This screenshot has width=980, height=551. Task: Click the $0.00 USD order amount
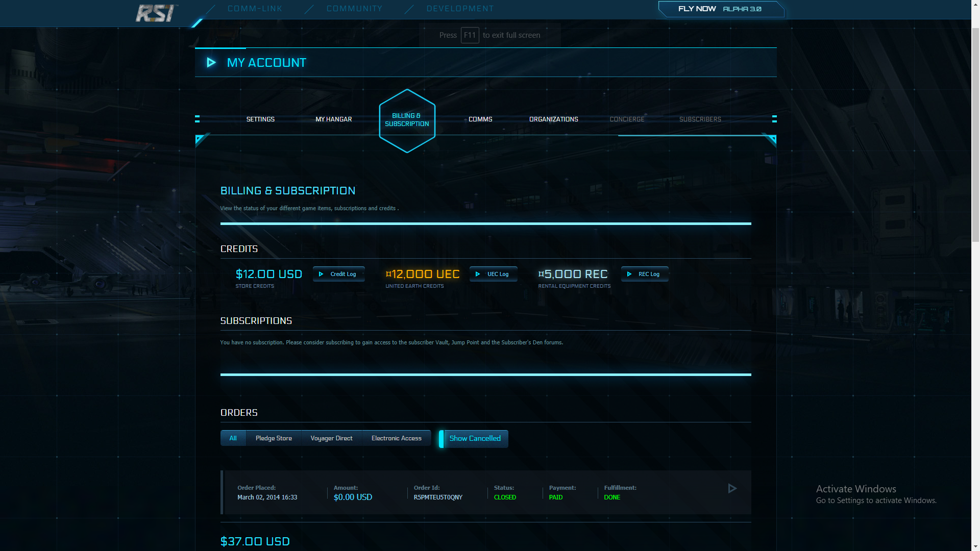[x=353, y=497]
